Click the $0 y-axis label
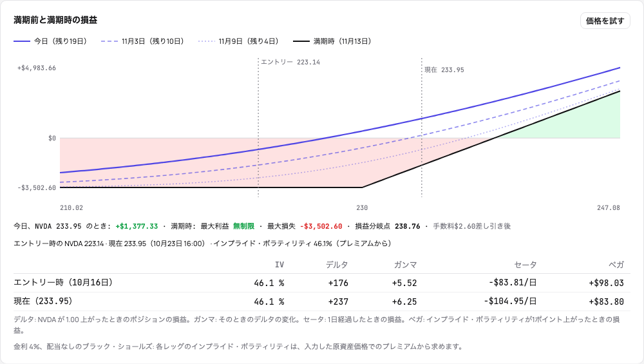This screenshot has height=364, width=644. [x=52, y=138]
